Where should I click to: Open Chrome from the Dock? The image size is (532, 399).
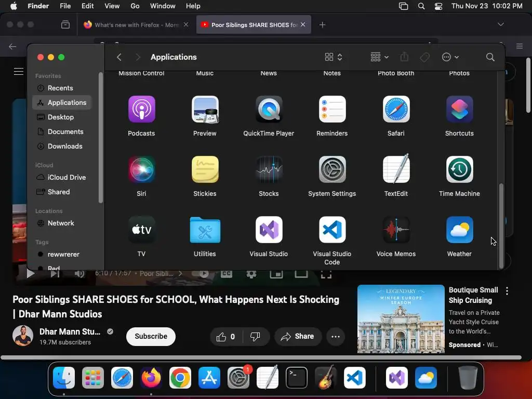180,378
